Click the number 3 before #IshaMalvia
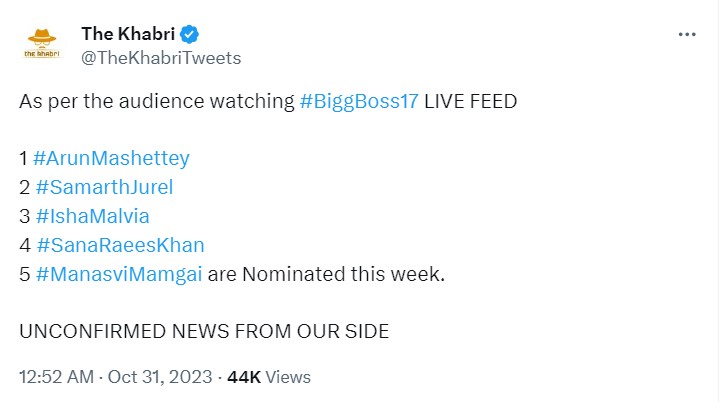Screen dimensions: 720x402 point(24,215)
